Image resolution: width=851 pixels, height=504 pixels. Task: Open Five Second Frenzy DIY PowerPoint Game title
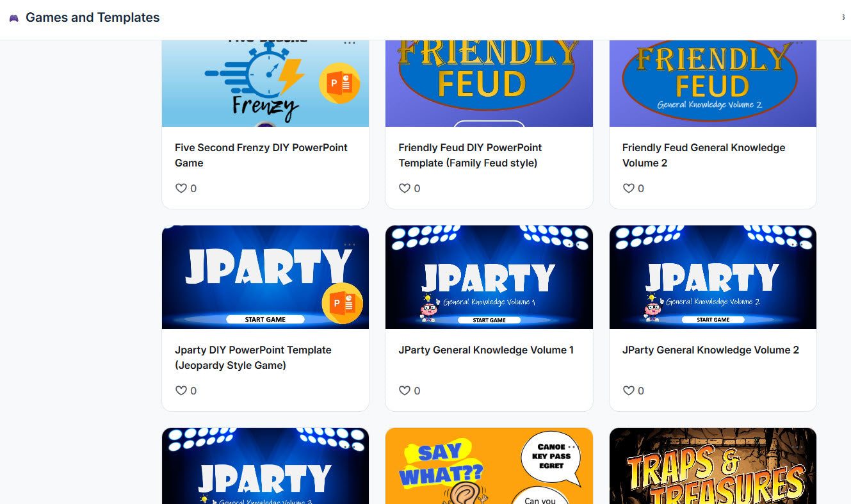(261, 155)
